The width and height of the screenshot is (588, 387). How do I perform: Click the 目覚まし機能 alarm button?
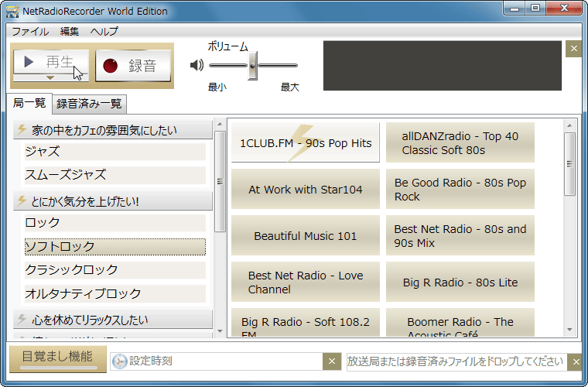(58, 359)
